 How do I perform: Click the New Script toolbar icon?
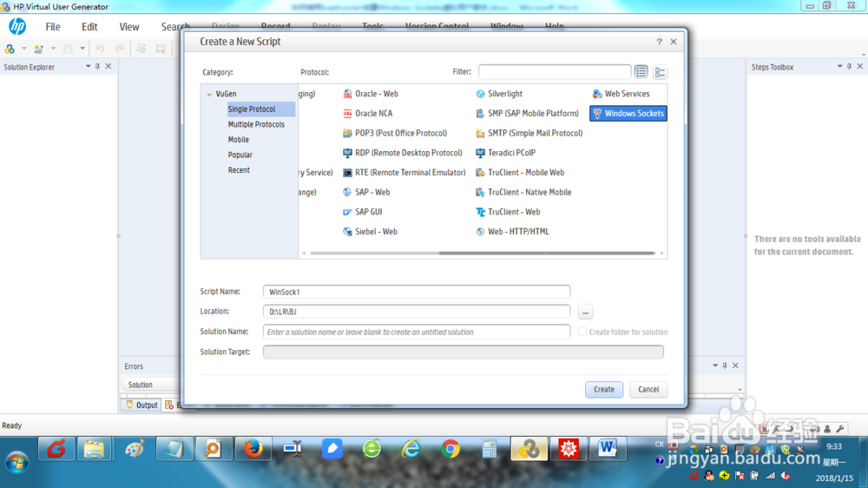pos(10,49)
